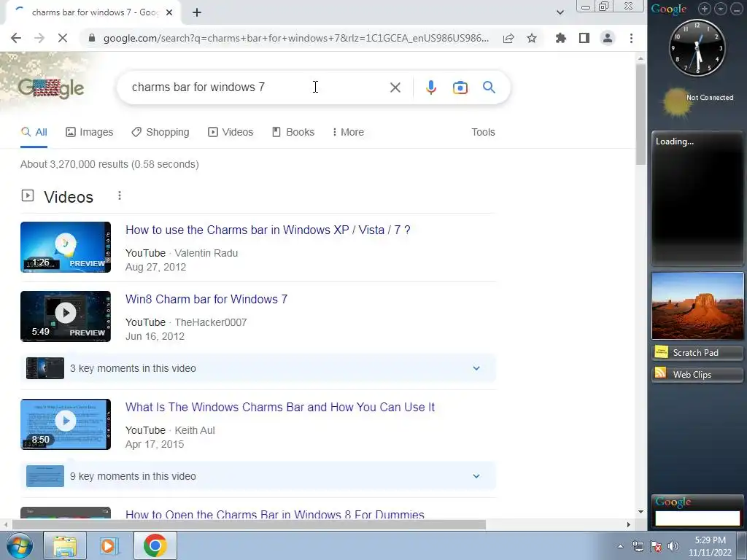
Task: Open Google sidebar dropdown menu button
Action: tap(720, 9)
